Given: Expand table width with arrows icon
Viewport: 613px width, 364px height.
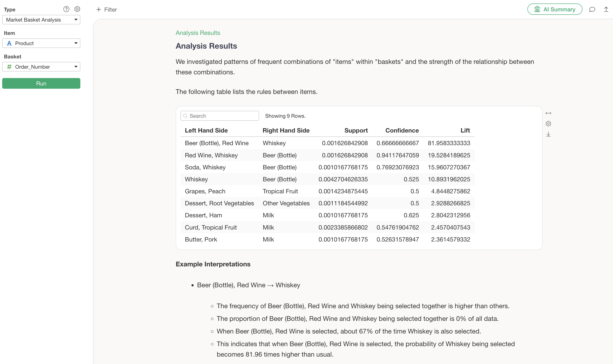Looking at the screenshot, I should (548, 113).
